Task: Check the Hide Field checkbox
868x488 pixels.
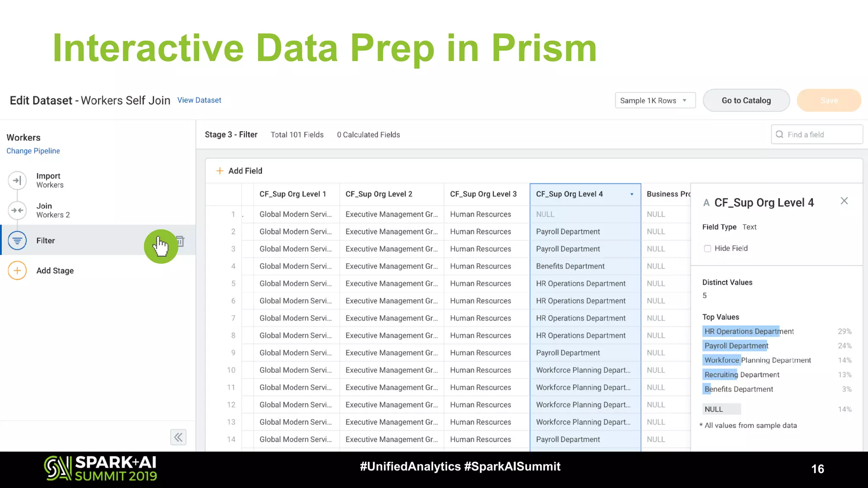Action: 707,249
